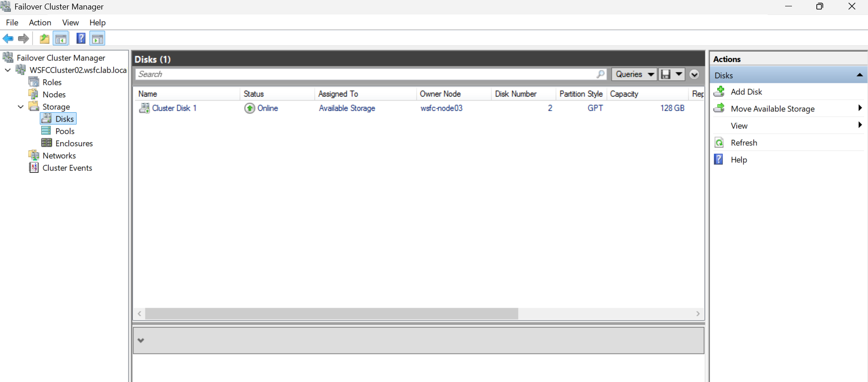This screenshot has width=868, height=382.
Task: Click the blue Help toolbar icon
Action: point(81,38)
